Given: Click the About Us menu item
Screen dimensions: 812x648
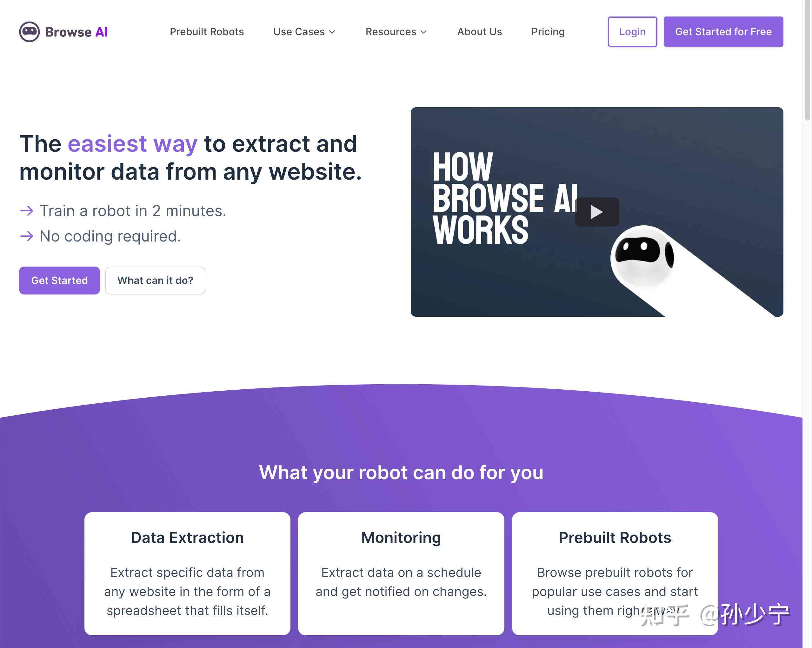Looking at the screenshot, I should pyautogui.click(x=479, y=31).
